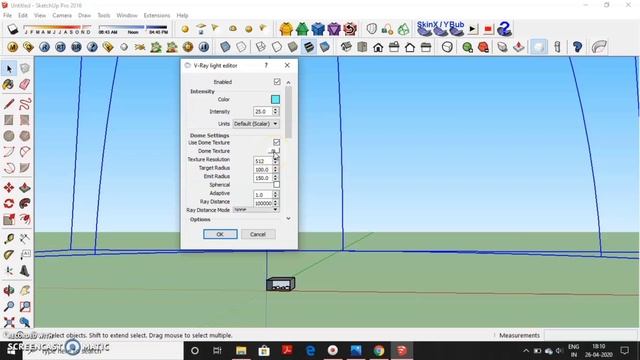Adjust the Texture Resolution stepper

(x=276, y=160)
